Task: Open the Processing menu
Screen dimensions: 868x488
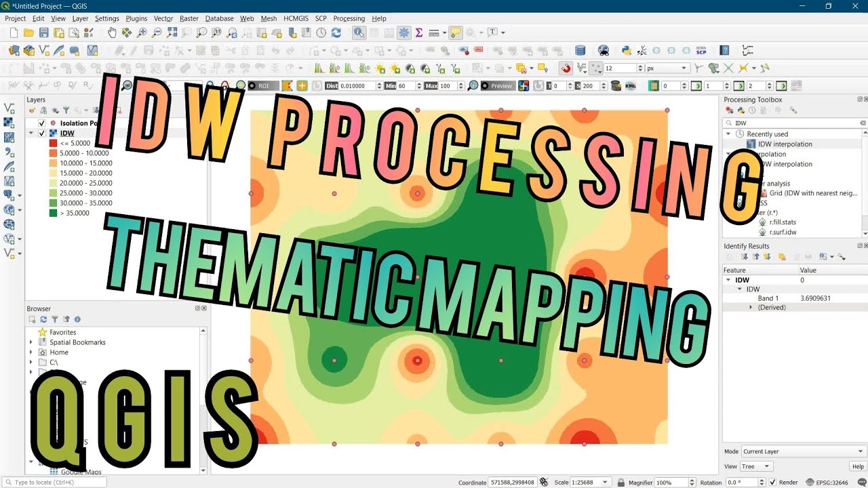Action: point(349,18)
